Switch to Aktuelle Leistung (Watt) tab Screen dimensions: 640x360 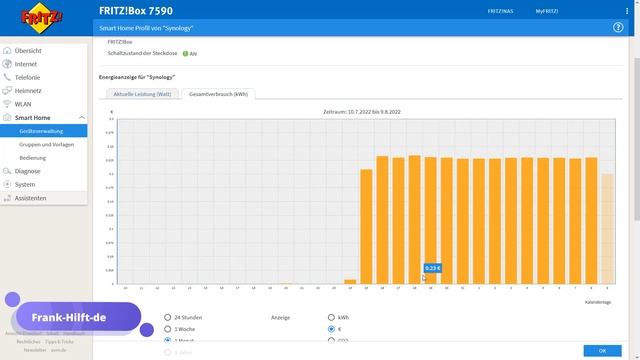pos(142,94)
